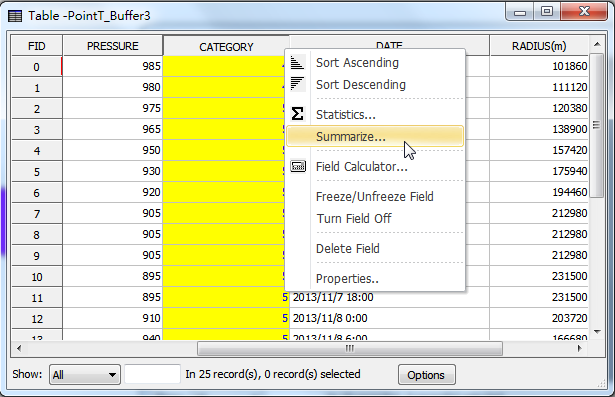Click radius cell 175940
This screenshot has height=397, width=615.
[x=539, y=171]
